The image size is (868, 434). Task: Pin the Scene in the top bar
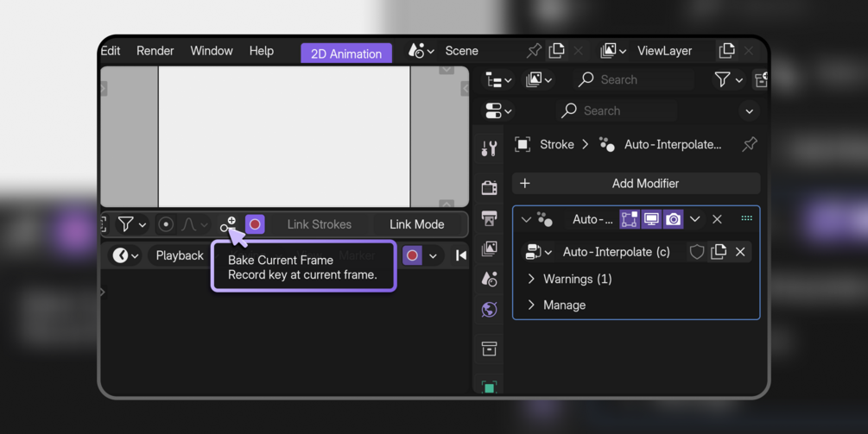coord(534,51)
